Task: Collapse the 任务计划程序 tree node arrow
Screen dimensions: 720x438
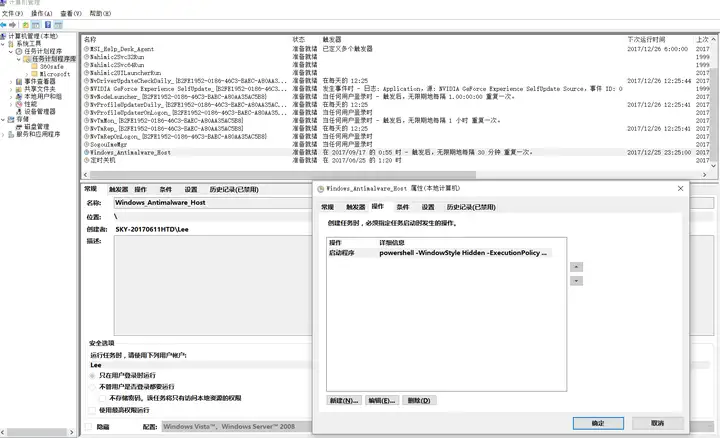Action: click(x=11, y=51)
